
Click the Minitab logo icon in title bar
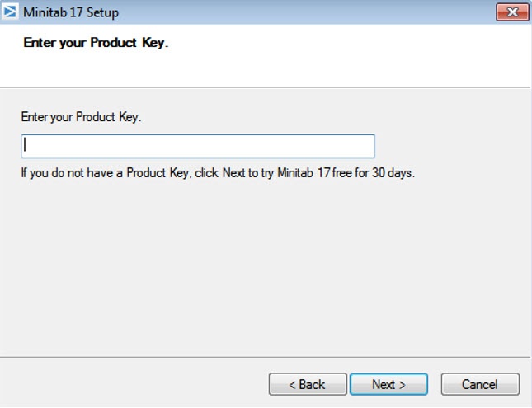pyautogui.click(x=12, y=12)
